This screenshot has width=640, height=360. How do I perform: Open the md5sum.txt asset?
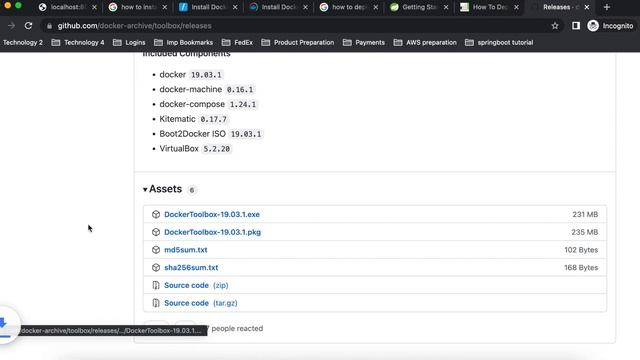[x=186, y=250]
